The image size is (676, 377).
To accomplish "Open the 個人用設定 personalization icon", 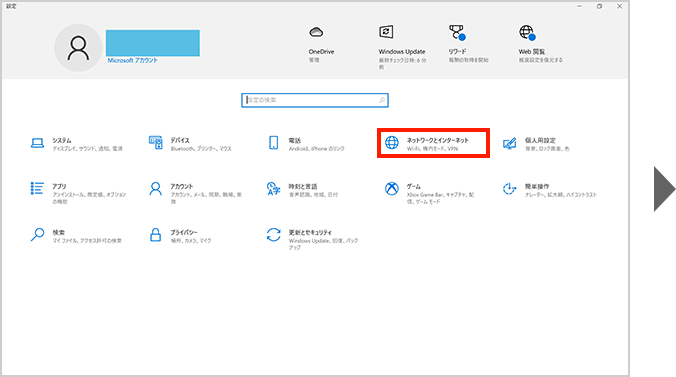I will tap(509, 143).
